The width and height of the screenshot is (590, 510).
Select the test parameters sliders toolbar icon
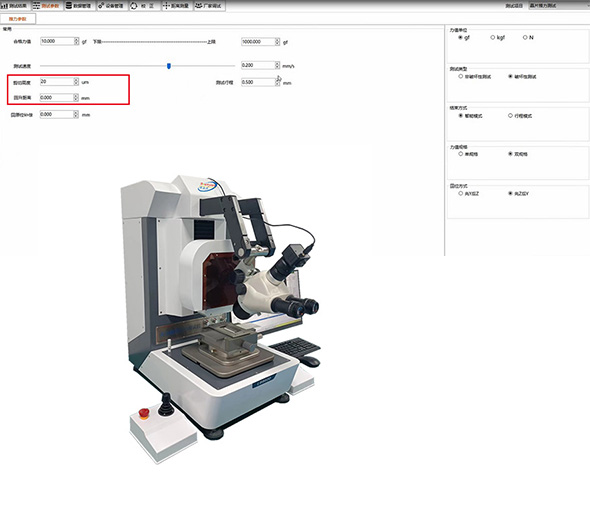(36, 6)
